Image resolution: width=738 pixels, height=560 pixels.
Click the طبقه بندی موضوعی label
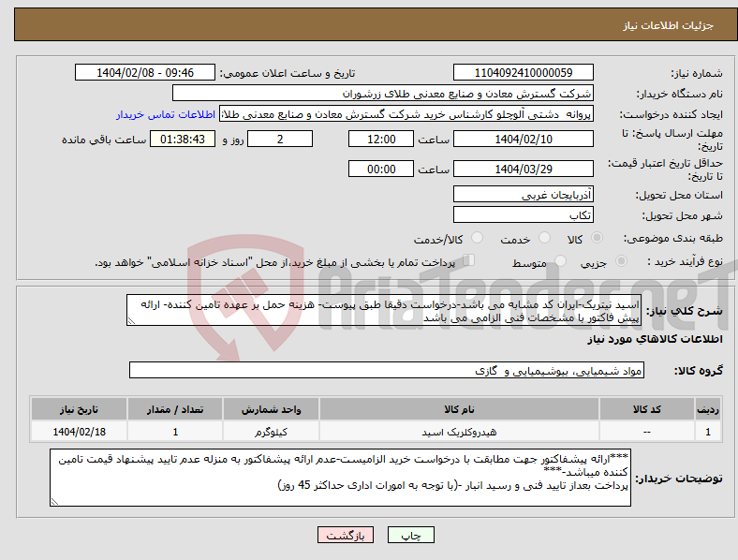point(673,238)
